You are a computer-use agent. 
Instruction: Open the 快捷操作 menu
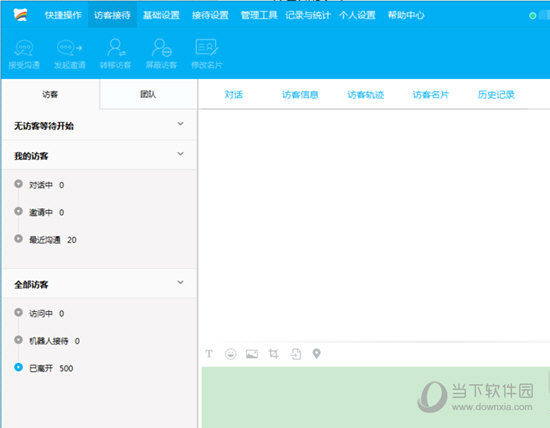click(x=63, y=15)
